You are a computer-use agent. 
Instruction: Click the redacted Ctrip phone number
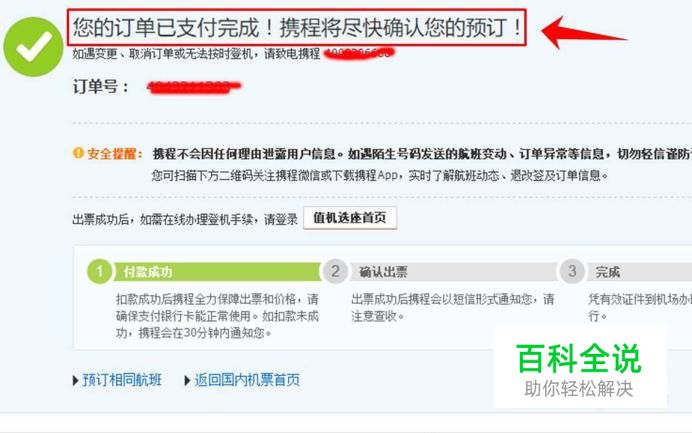click(359, 53)
